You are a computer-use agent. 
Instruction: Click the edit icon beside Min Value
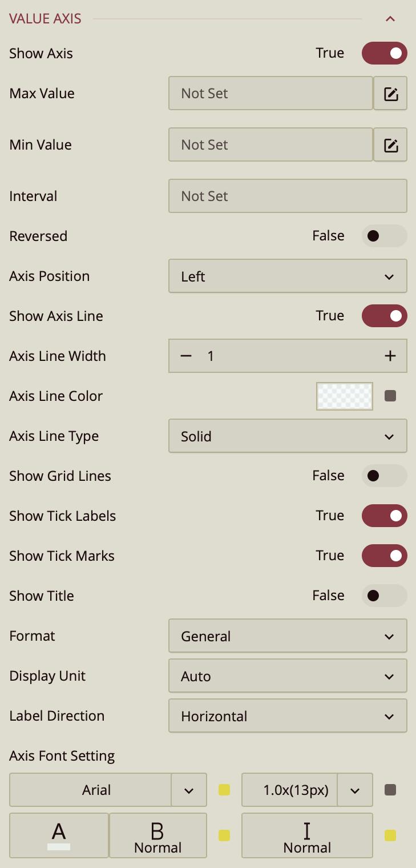390,145
